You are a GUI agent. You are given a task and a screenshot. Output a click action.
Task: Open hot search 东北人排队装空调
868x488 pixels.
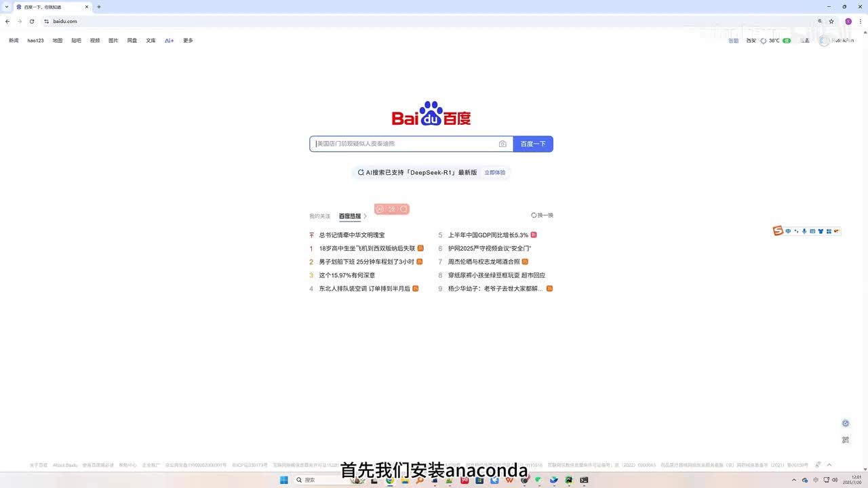[x=365, y=289]
